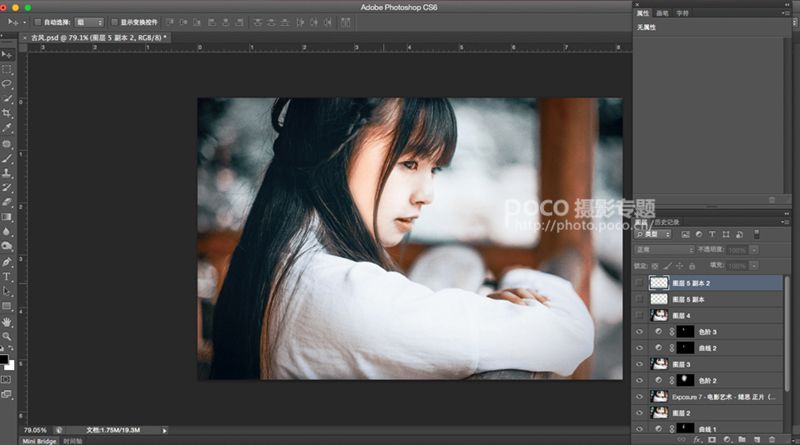This screenshot has height=445, width=800.
Task: Select the Rectangle shape tool
Action: (x=7, y=306)
